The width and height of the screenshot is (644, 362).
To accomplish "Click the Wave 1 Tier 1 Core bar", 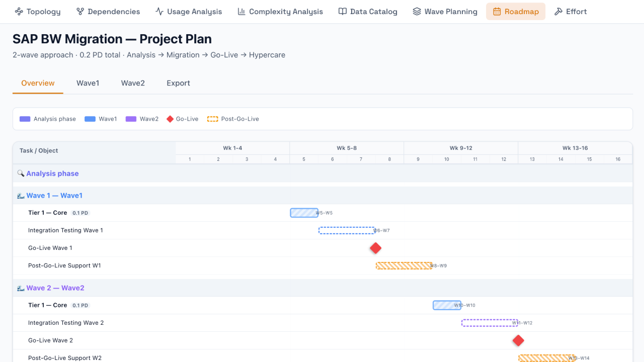I will tap(304, 213).
